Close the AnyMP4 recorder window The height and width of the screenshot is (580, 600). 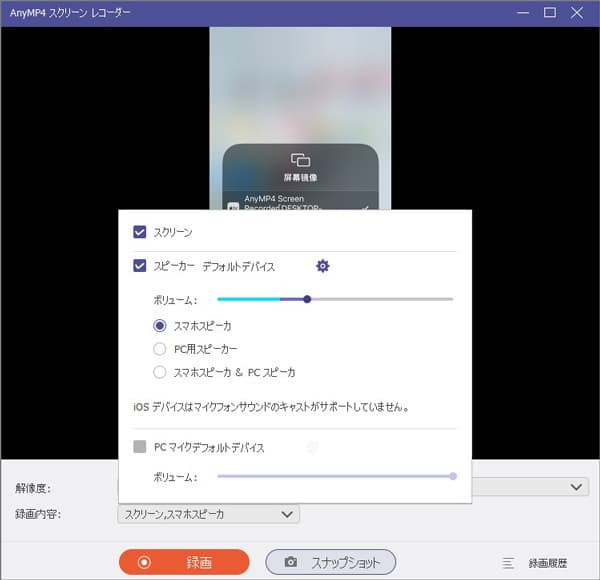tap(578, 13)
